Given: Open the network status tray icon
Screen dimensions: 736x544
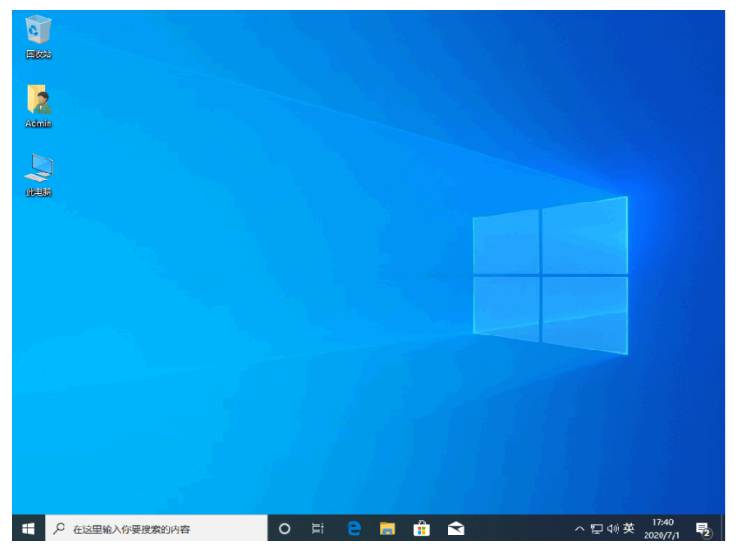Looking at the screenshot, I should [x=596, y=528].
